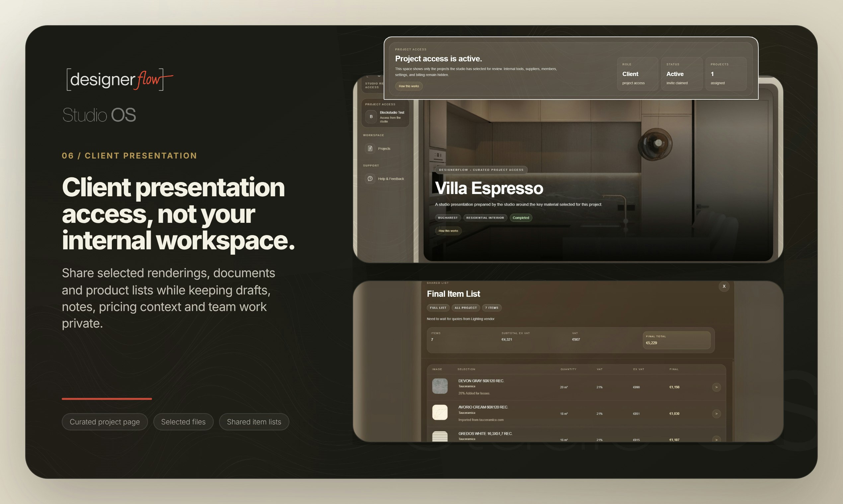
Task: Open the DEVON GRAY tile thumbnail
Action: point(439,386)
